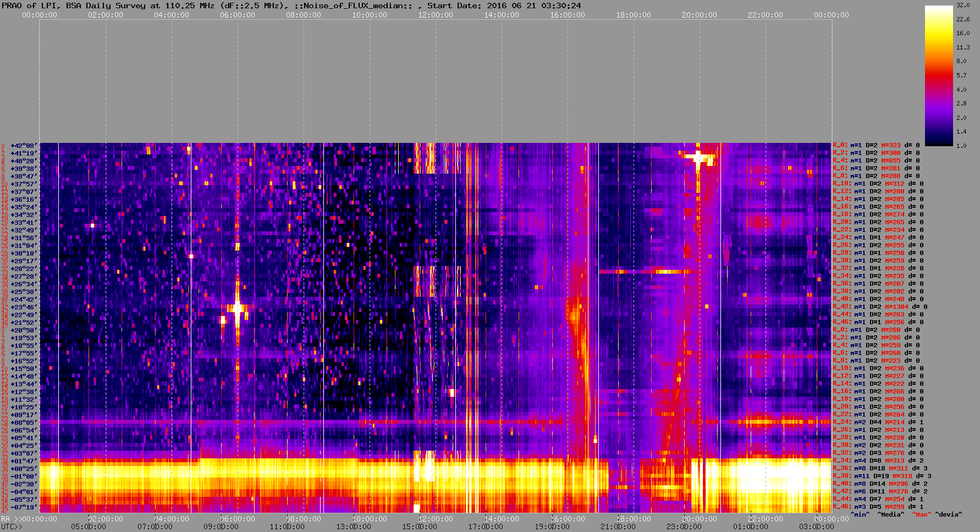Click the declination label +42°08'

point(23,146)
